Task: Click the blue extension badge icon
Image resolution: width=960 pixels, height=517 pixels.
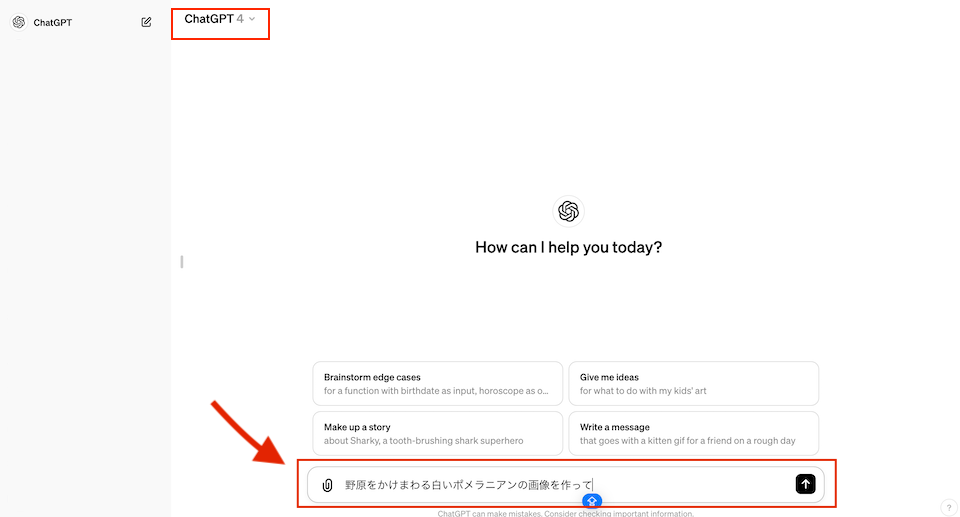Action: click(x=591, y=501)
